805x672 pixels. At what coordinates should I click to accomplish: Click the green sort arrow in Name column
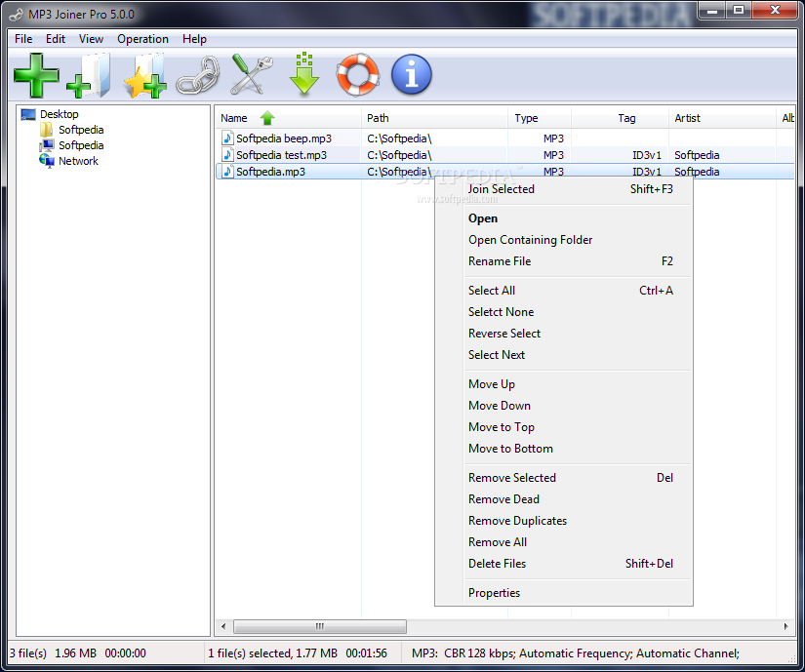click(x=267, y=118)
